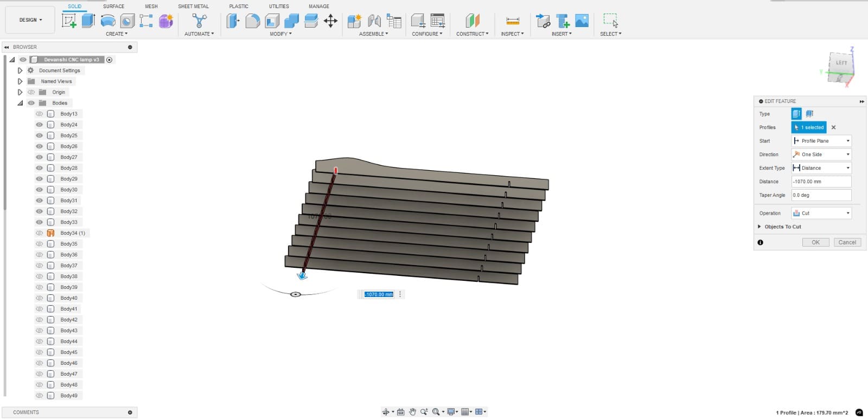Select the Thin Extrude type icon

809,114
